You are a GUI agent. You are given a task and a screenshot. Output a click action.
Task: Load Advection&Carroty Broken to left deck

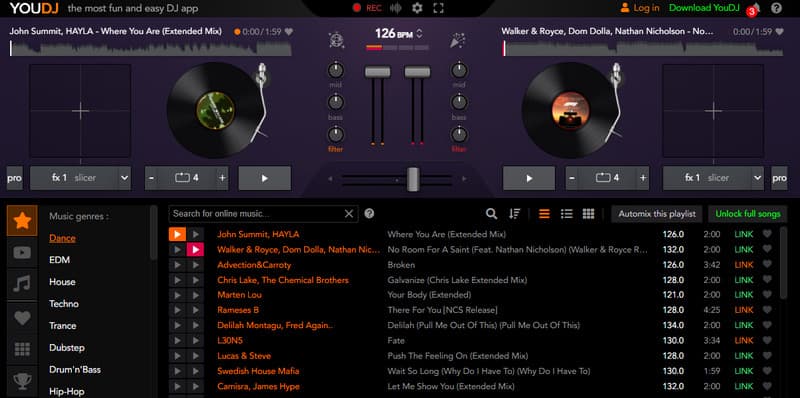point(177,265)
